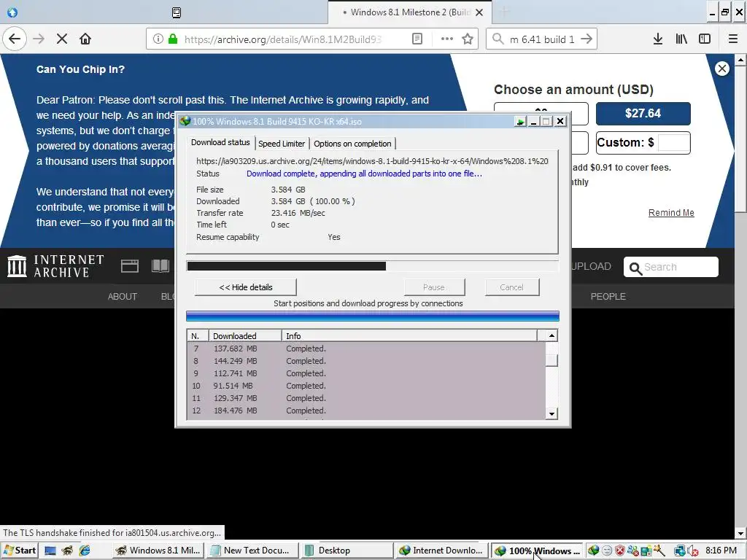The image size is (747, 560).
Task: Choose the $27.64 donation amount
Action: click(643, 113)
